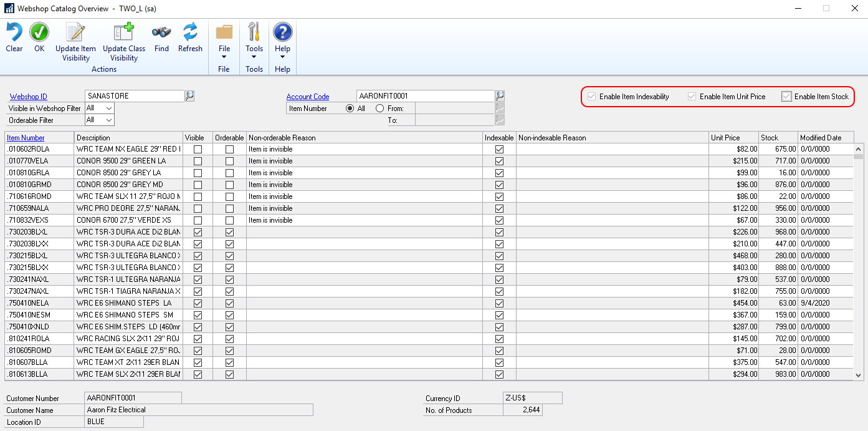
Task: Select the From radio button
Action: pos(380,107)
